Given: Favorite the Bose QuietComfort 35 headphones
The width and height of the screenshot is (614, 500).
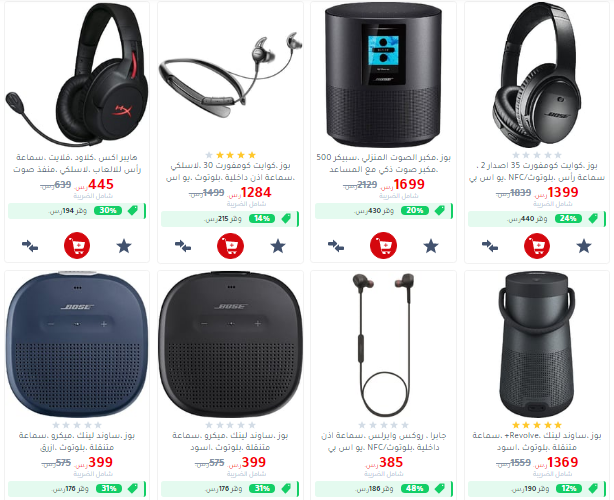Looking at the screenshot, I should tap(584, 246).
